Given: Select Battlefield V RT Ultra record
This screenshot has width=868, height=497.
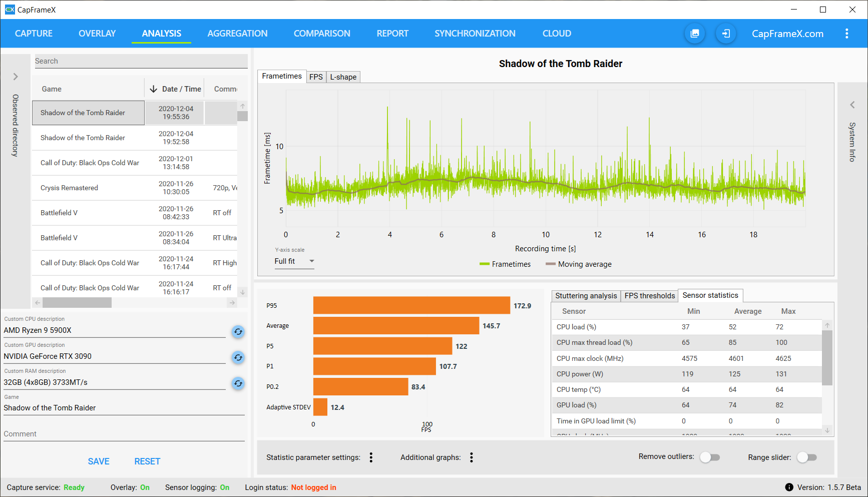Looking at the screenshot, I should coord(135,238).
